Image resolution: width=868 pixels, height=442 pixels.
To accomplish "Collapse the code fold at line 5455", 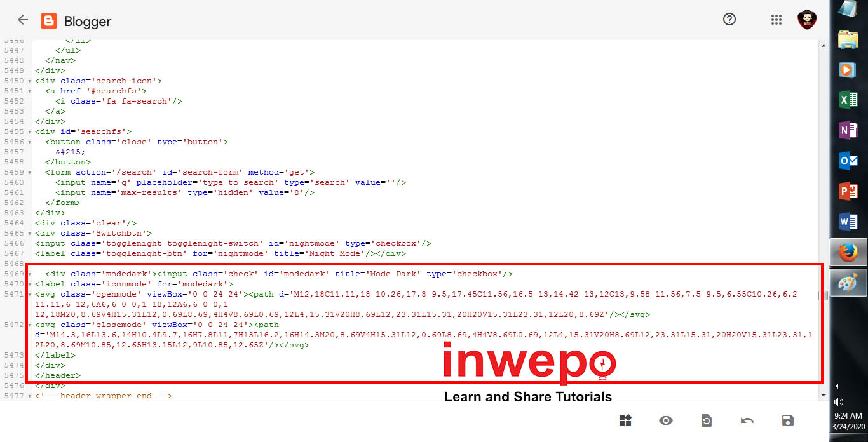I will pyautogui.click(x=30, y=131).
